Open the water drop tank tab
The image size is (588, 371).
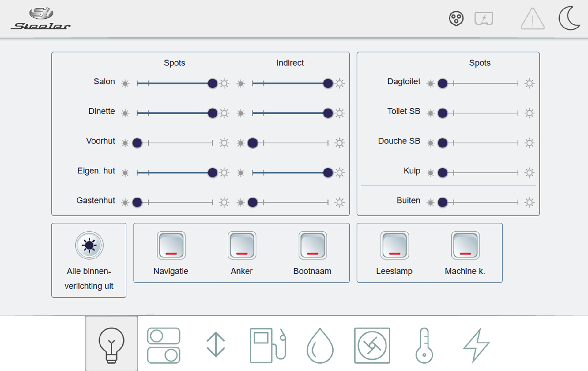(320, 346)
